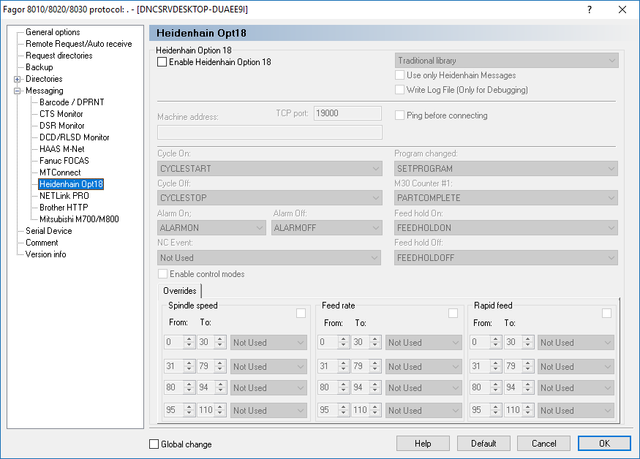Expand the Directories tree node

click(x=17, y=79)
